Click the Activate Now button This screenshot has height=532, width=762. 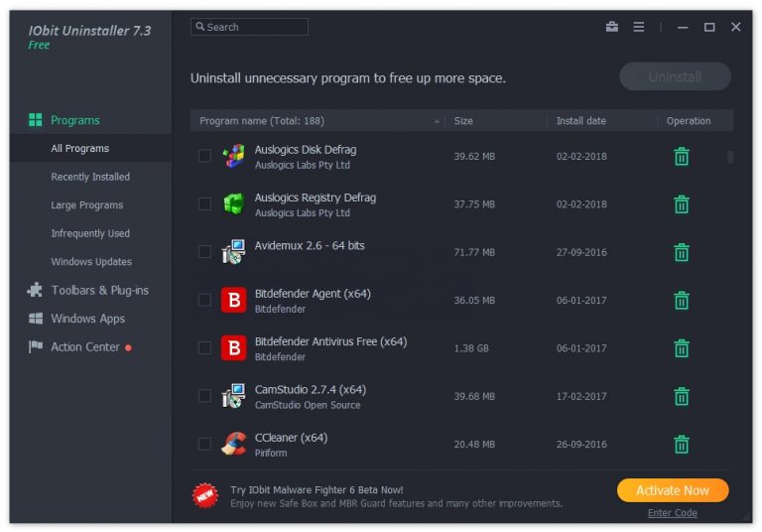[x=673, y=490]
